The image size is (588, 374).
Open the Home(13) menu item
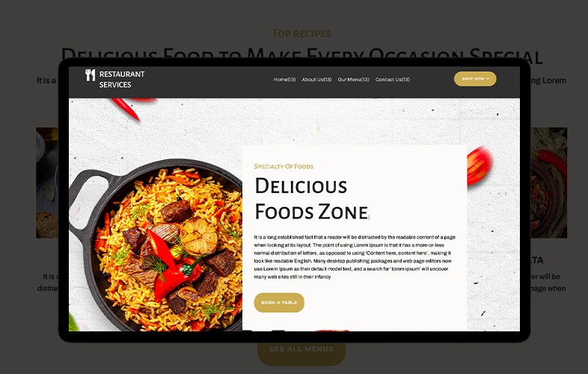[x=284, y=79]
